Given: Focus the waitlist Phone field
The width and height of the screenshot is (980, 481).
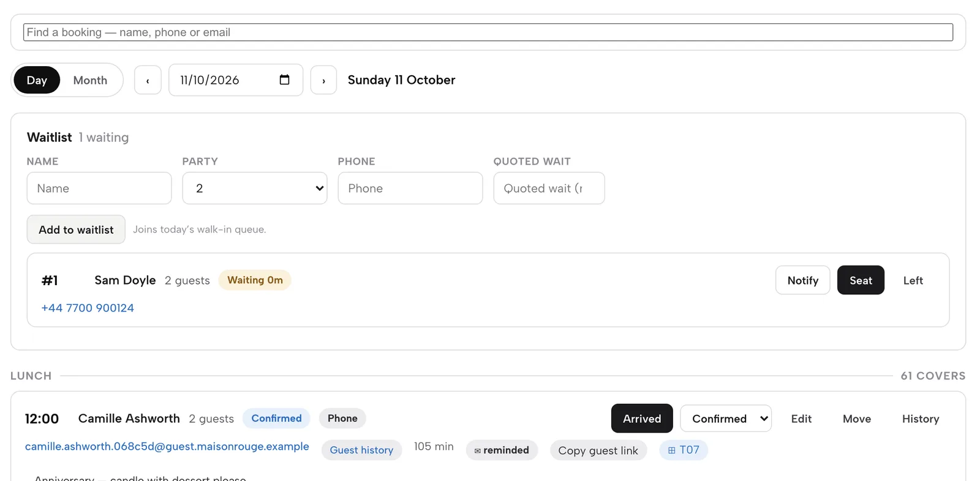Looking at the screenshot, I should click(x=410, y=188).
